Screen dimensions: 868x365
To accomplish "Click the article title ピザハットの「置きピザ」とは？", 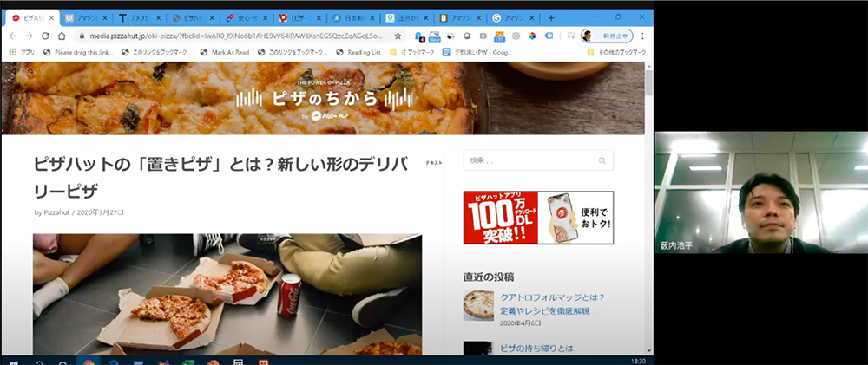I will coord(220,178).
